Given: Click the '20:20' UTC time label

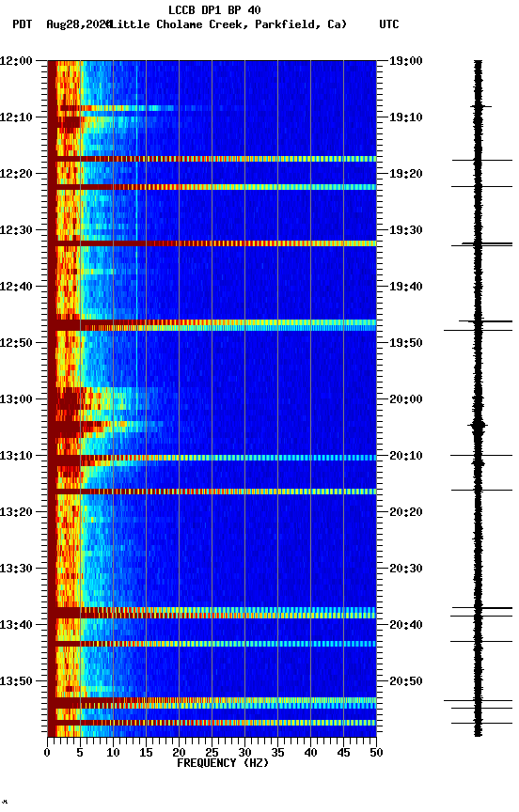Looking at the screenshot, I should [x=406, y=513].
